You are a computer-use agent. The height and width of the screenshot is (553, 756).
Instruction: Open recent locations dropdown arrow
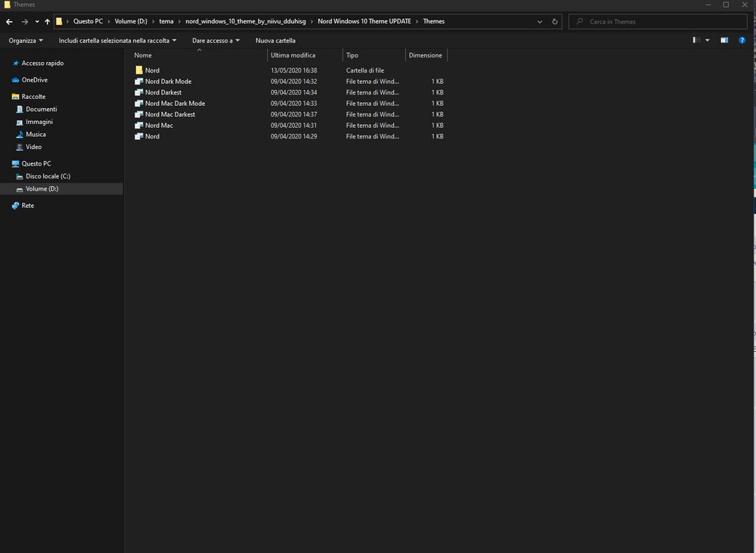click(36, 22)
